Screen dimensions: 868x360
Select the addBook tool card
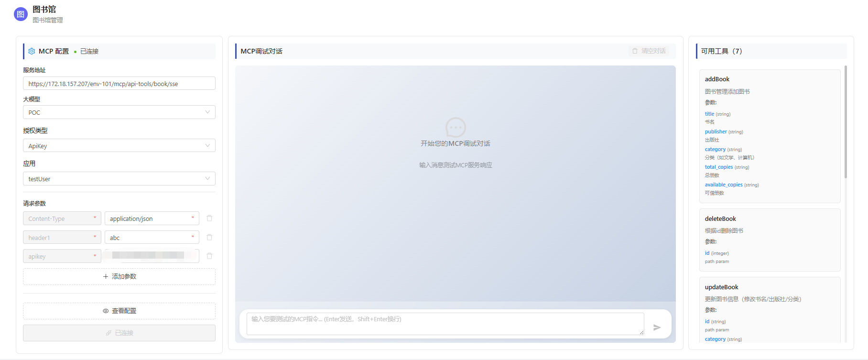point(769,136)
